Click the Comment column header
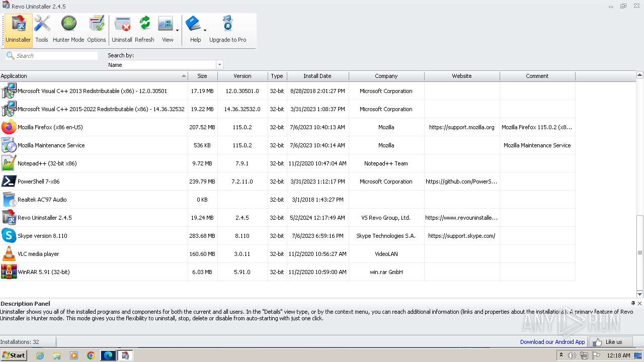This screenshot has width=644, height=362. pos(537,76)
